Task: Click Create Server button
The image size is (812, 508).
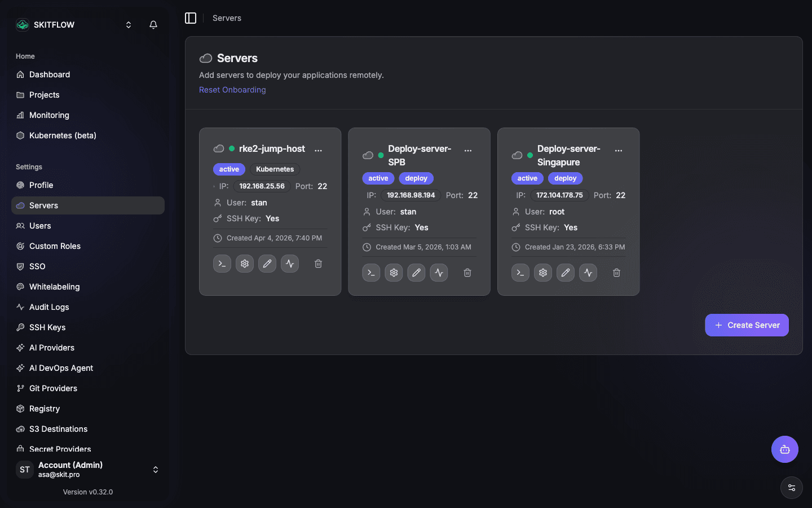Action: (x=747, y=325)
